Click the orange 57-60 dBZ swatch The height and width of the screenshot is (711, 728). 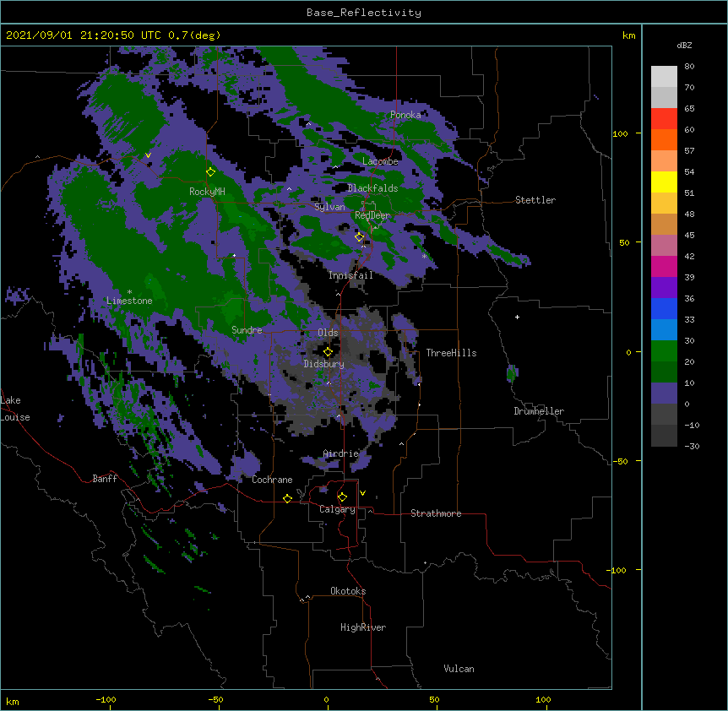click(664, 140)
